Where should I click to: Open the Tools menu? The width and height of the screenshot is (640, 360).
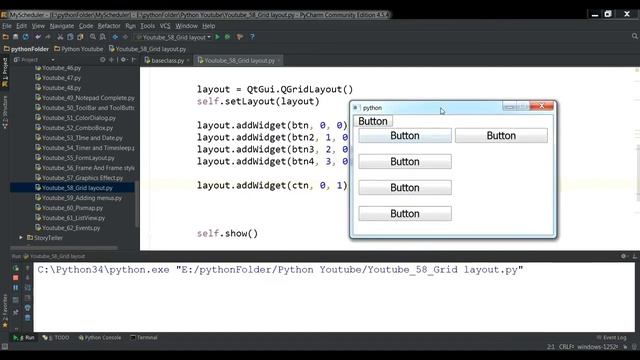147,26
